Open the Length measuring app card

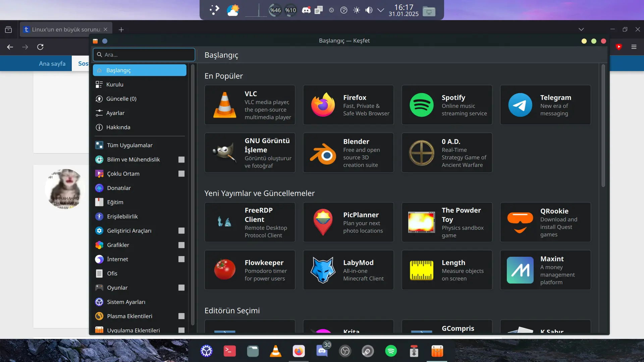(447, 270)
